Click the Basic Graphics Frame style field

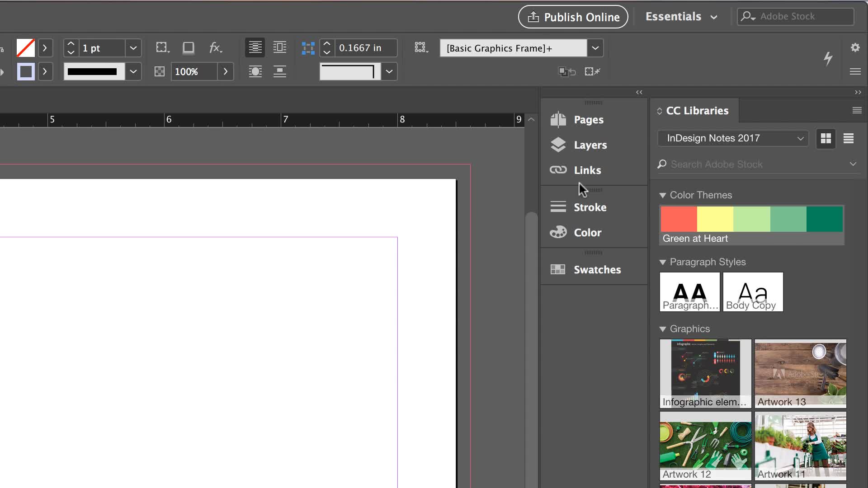click(x=513, y=48)
